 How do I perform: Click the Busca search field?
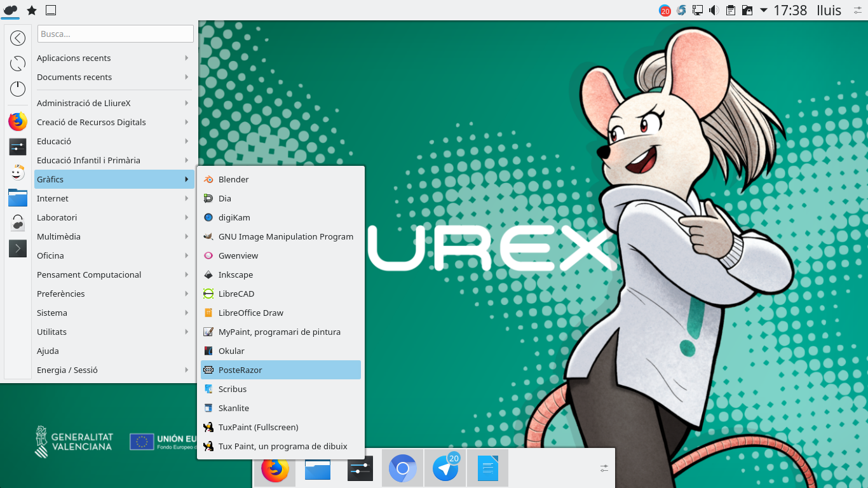(x=116, y=34)
